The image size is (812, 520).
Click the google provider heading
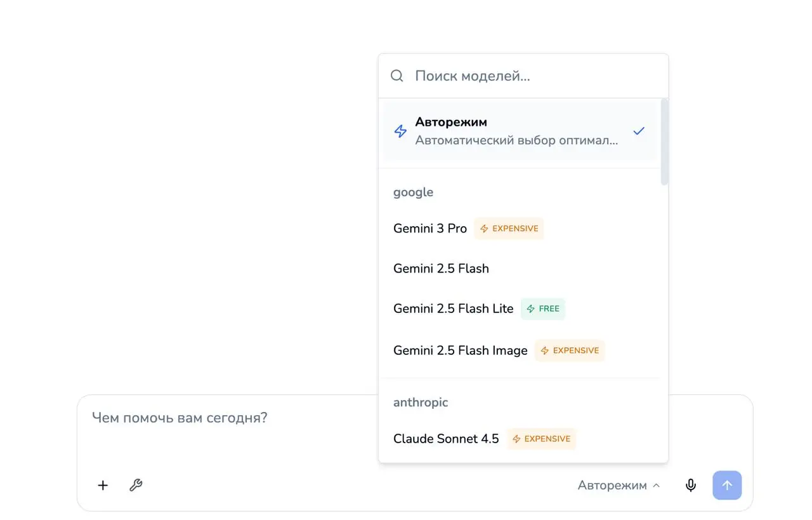[x=413, y=192]
